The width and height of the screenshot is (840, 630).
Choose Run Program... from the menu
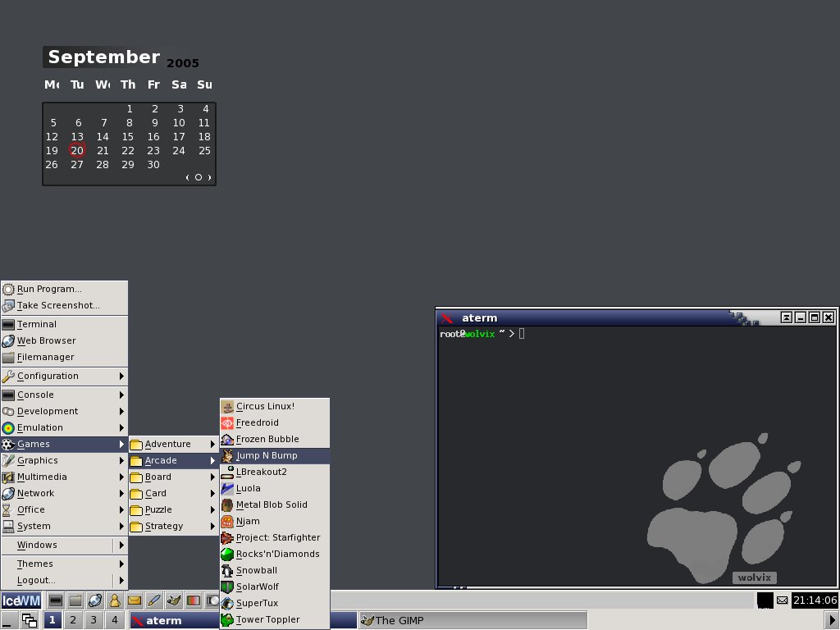tap(64, 290)
